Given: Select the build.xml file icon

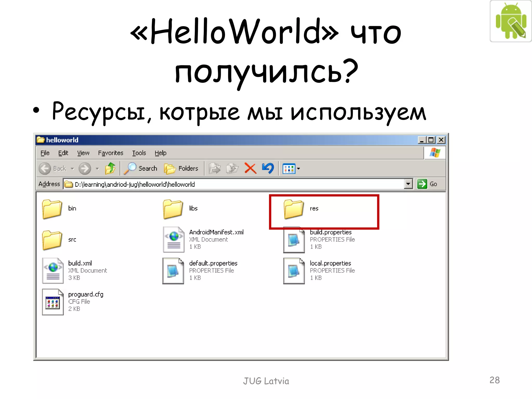Looking at the screenshot, I should pos(53,270).
